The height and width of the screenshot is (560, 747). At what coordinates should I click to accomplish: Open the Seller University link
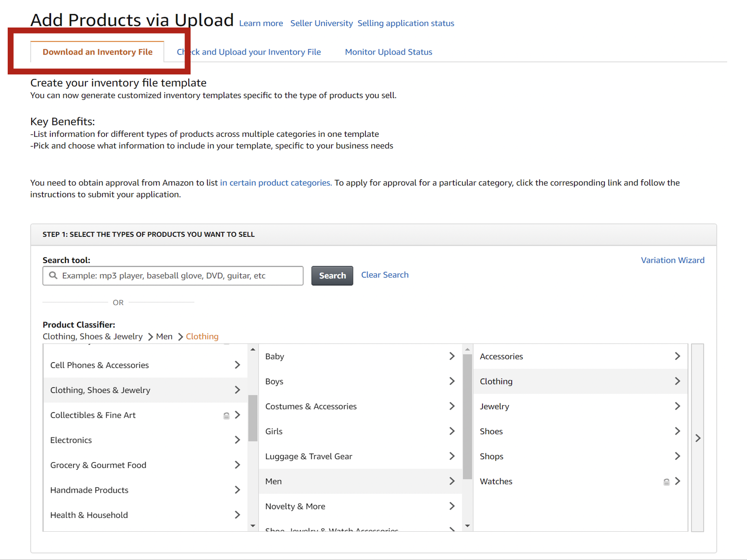(x=321, y=23)
